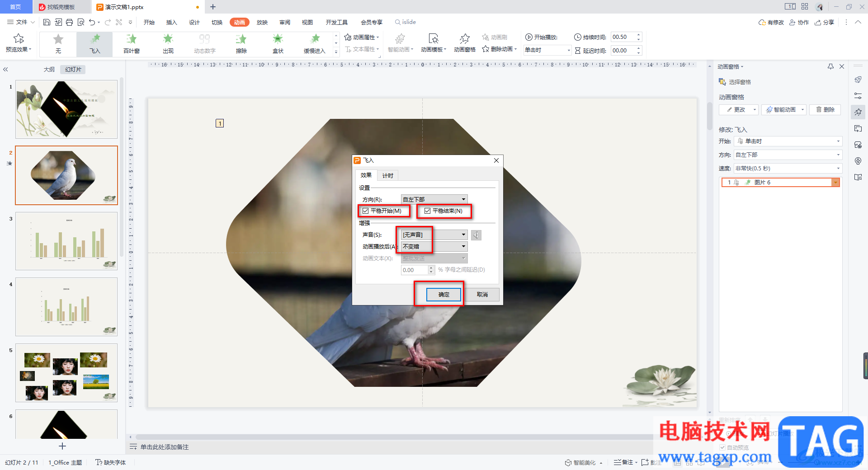Open the 方向 direction dropdown in animation pane
The height and width of the screenshot is (470, 868).
pyautogui.click(x=788, y=155)
